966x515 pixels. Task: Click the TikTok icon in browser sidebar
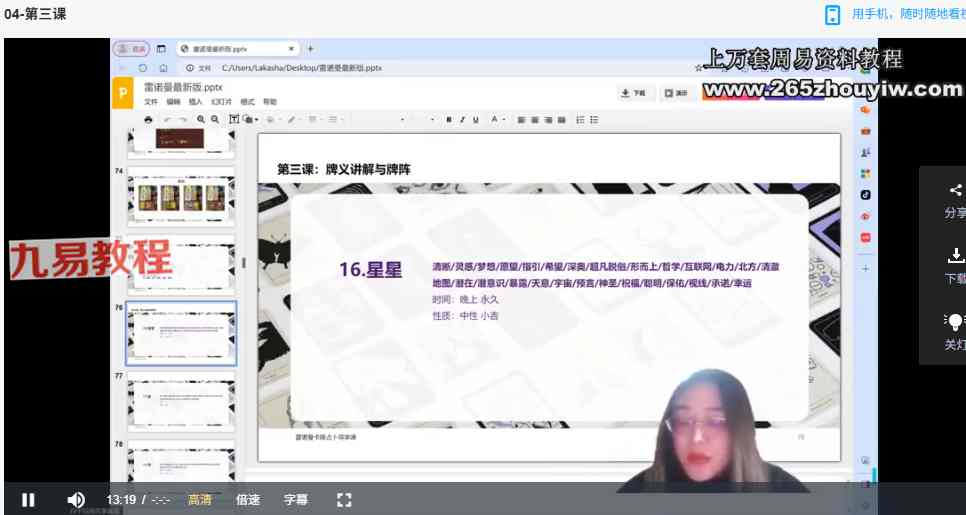865,194
